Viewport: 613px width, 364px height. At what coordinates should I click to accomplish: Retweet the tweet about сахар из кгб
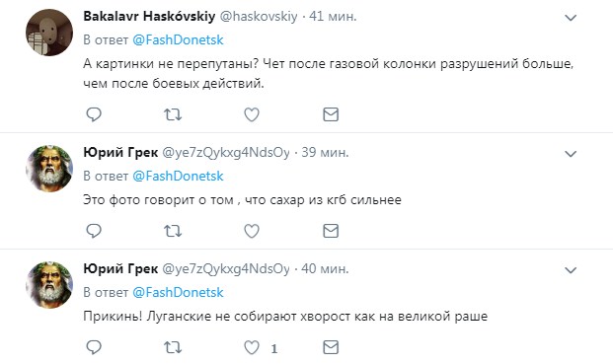(x=173, y=231)
